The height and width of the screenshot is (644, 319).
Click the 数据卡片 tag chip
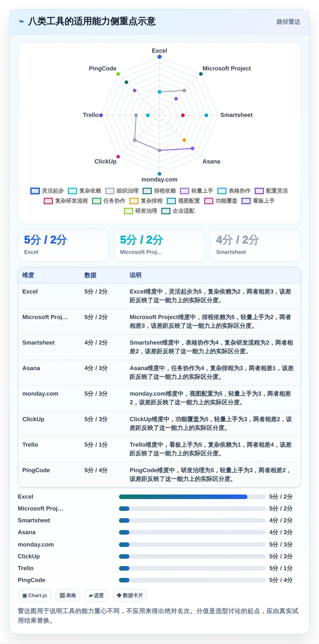click(130, 595)
